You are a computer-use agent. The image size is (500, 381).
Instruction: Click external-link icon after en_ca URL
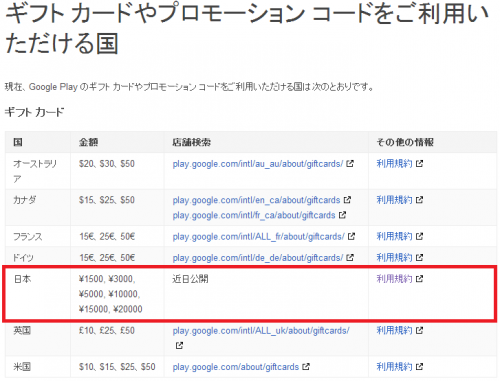tap(347, 200)
